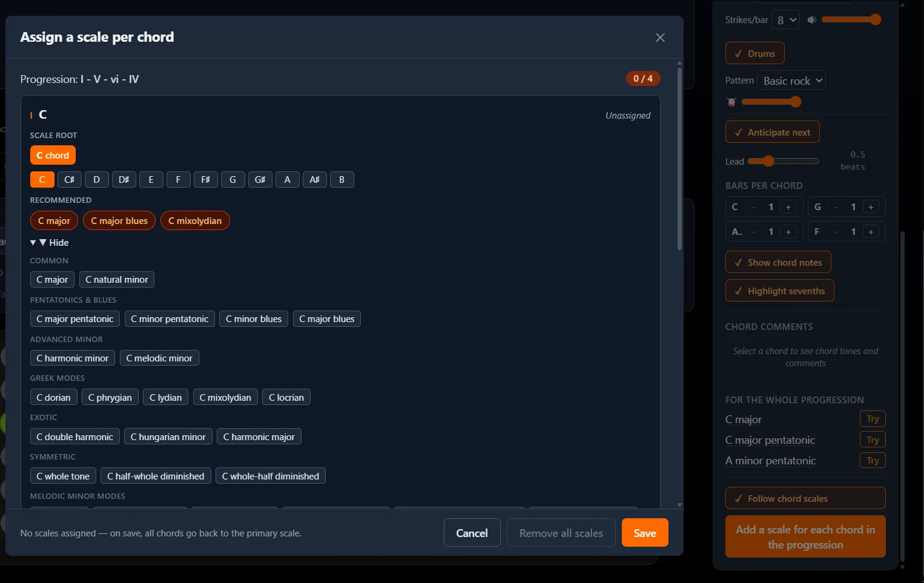Toggle Anticipate next

tap(773, 132)
